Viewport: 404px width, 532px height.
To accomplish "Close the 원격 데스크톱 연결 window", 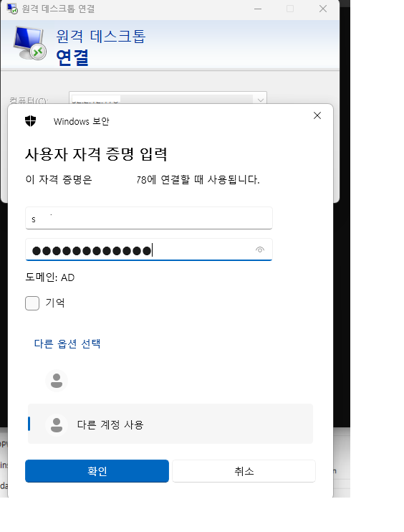I will (323, 9).
